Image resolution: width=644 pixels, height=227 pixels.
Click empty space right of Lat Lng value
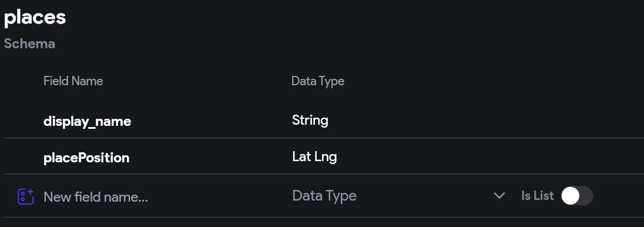point(489,156)
